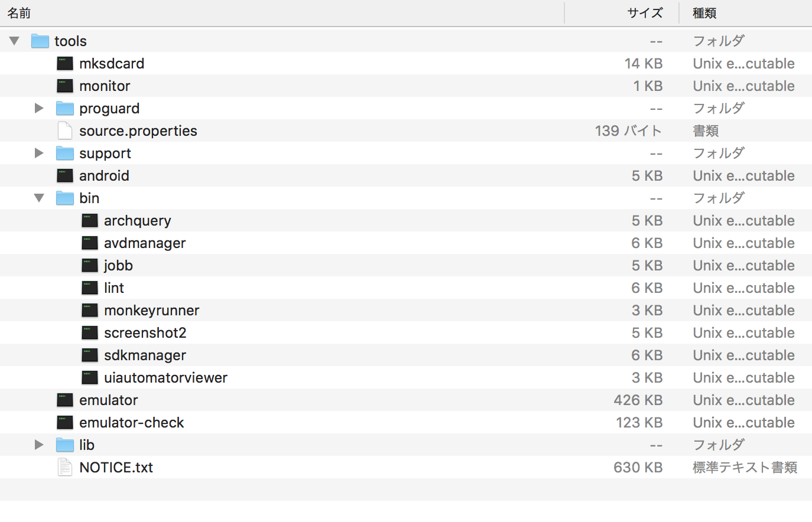Collapse the bin folder disclosure triangle

coord(39,198)
